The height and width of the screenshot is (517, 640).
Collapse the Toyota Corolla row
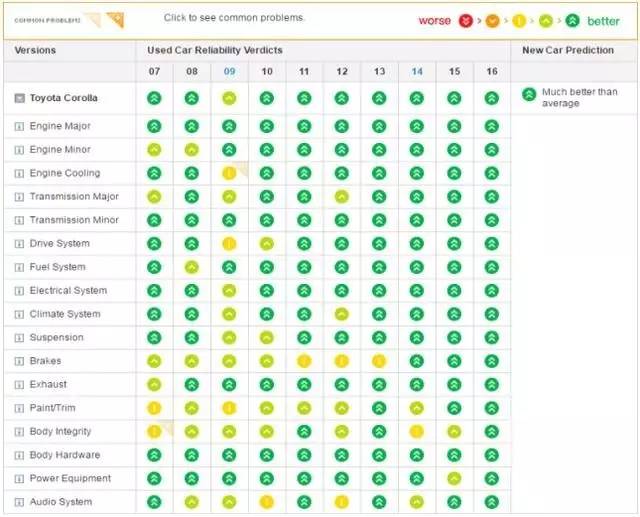click(19, 98)
